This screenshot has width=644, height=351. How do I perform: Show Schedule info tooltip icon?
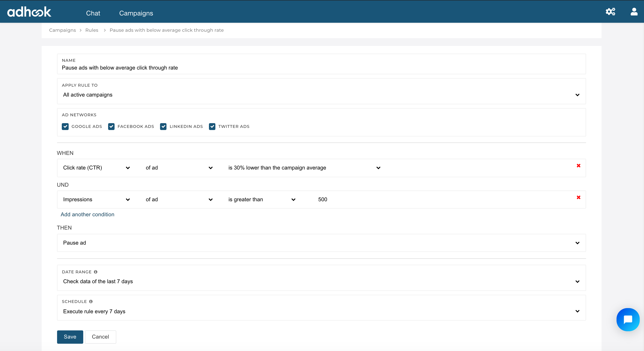[x=91, y=301]
